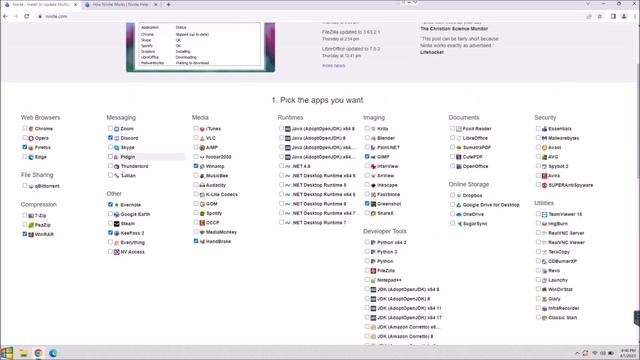The width and height of the screenshot is (640, 360).
Task: Click the Malwarebytes app icon
Action: coord(544,138)
